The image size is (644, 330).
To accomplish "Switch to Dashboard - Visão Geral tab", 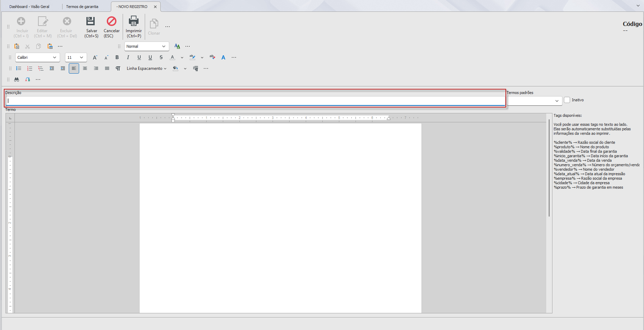I will click(29, 7).
